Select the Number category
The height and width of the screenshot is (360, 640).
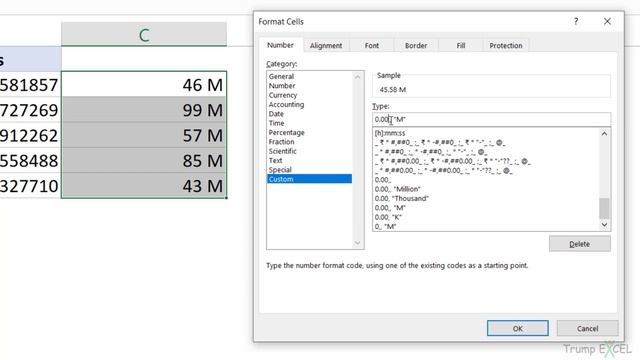pyautogui.click(x=309, y=86)
